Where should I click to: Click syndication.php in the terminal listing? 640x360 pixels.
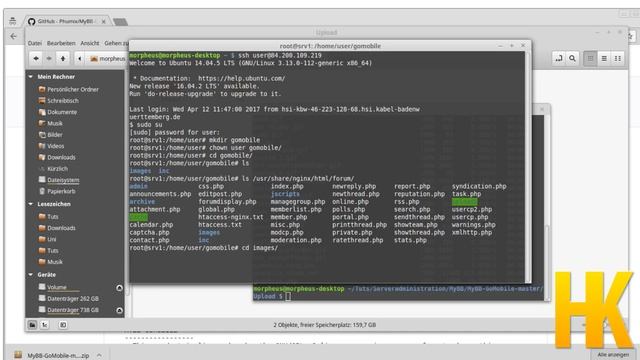479,186
